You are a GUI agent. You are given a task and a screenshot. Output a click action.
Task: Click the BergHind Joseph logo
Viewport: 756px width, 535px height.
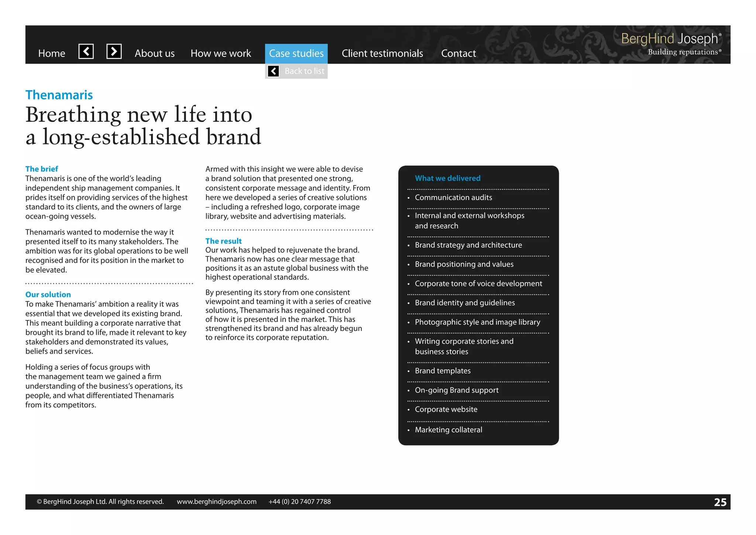coord(671,38)
